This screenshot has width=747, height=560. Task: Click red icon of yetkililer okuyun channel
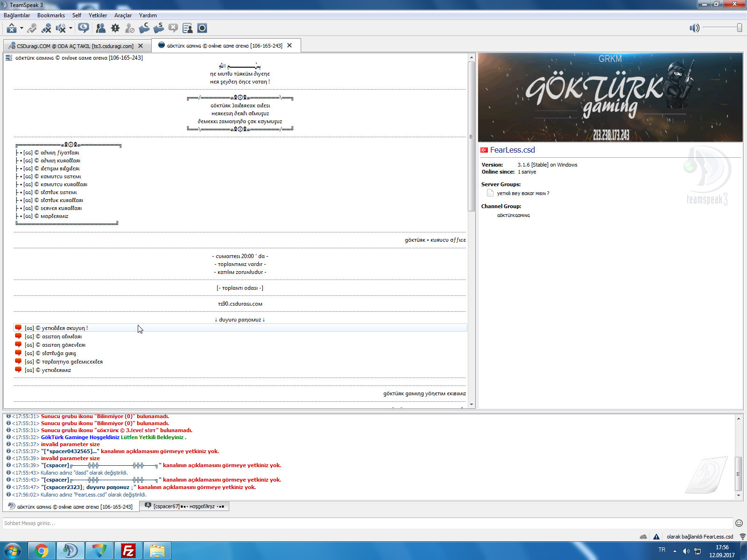click(x=18, y=328)
